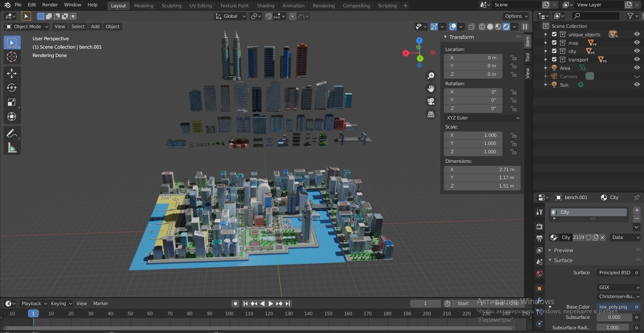The width and height of the screenshot is (644, 333).
Task: Enable material preview shading
Action: click(498, 27)
